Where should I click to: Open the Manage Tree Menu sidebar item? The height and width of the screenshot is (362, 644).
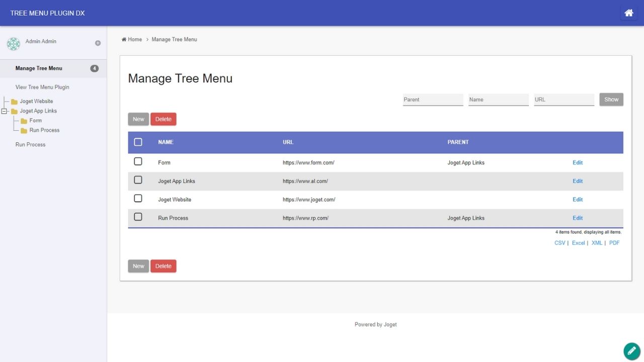click(39, 68)
